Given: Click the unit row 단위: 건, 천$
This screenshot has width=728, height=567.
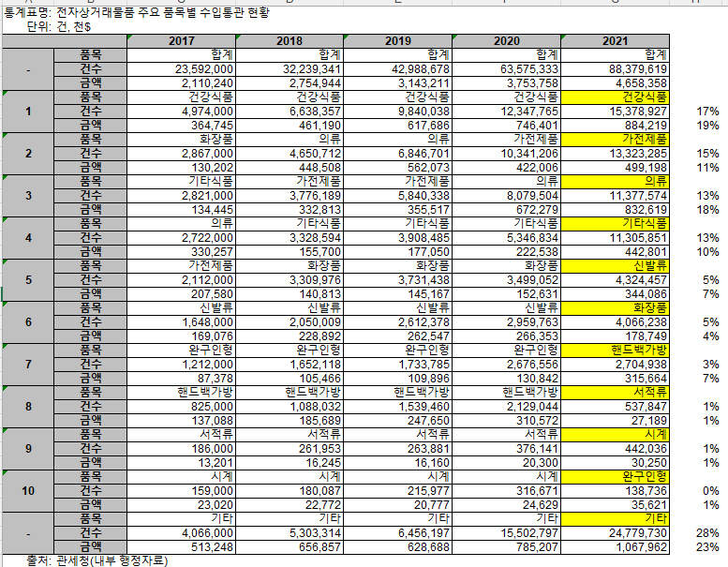Looking at the screenshot, I should point(58,27).
